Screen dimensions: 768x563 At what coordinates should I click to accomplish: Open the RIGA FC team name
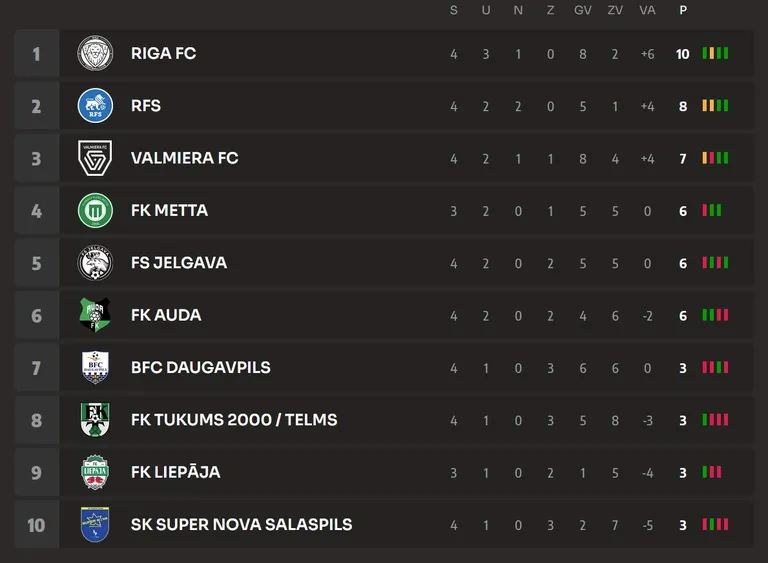(164, 53)
